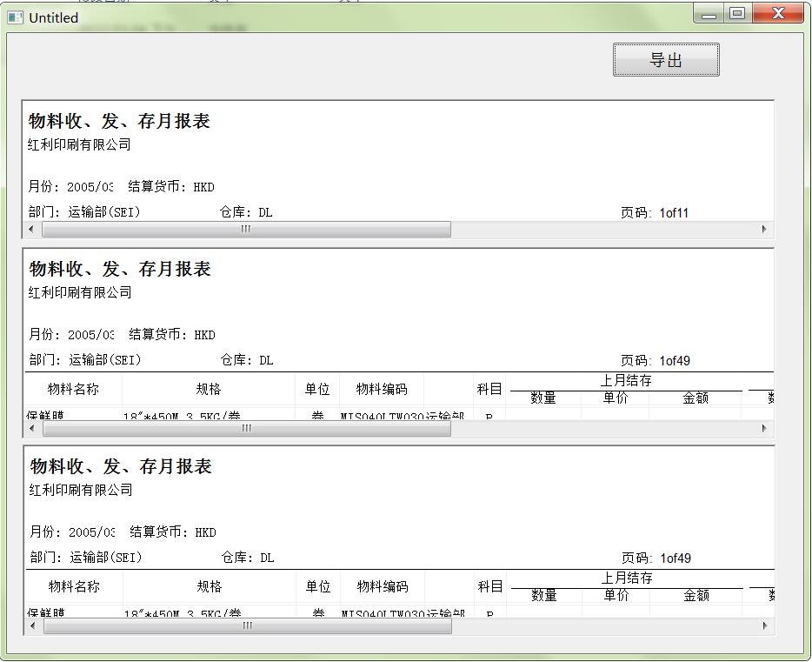Click report title 物料收、发、存月报表 in second panel
This screenshot has width=812, height=662.
(x=120, y=269)
